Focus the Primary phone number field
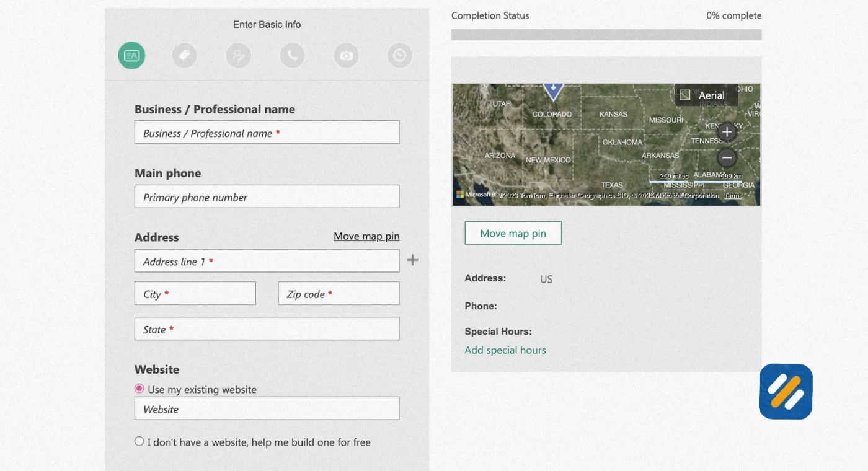868x471 pixels. pos(267,196)
